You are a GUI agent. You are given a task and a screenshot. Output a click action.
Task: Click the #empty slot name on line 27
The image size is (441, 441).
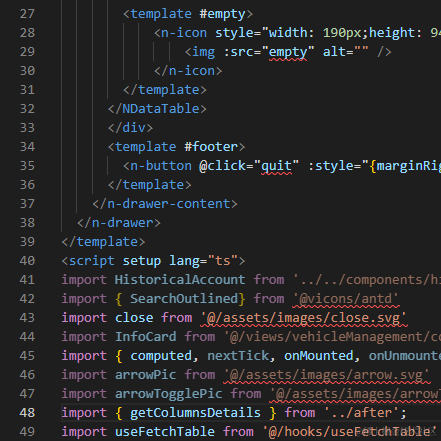tap(222, 14)
